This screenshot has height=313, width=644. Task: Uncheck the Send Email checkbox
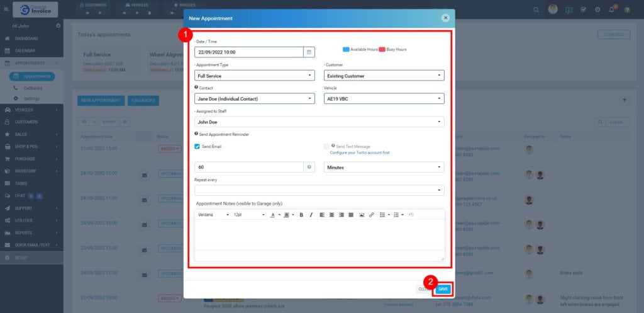[197, 147]
